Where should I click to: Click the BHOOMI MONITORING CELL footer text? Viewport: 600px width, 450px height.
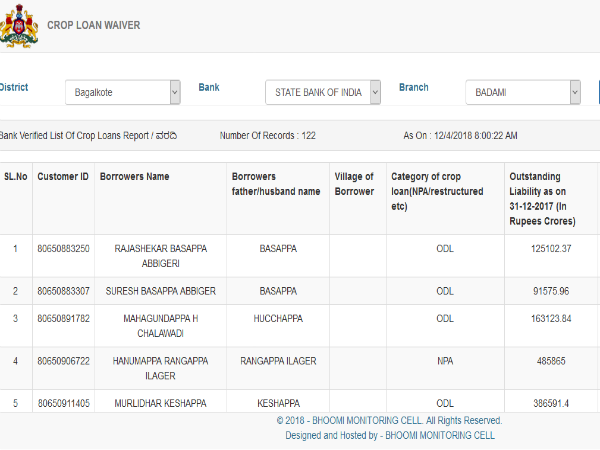(x=390, y=435)
